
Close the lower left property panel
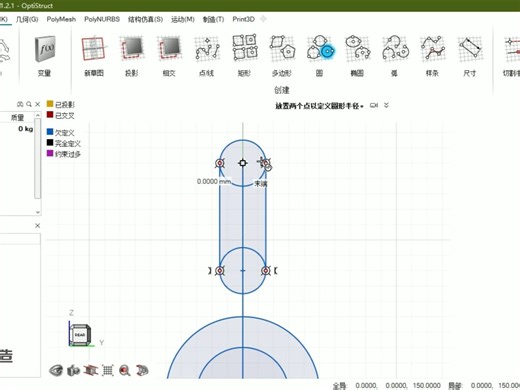tap(37, 226)
